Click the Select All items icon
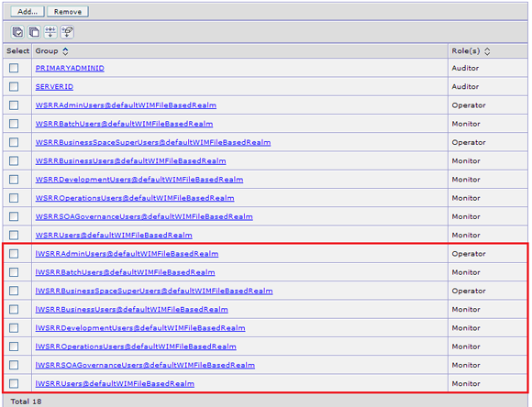 [x=17, y=32]
